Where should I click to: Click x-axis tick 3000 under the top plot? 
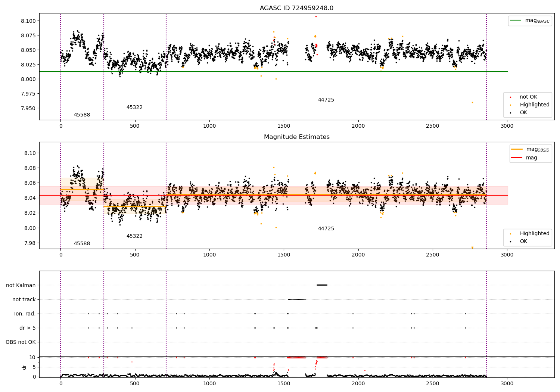[507, 126]
